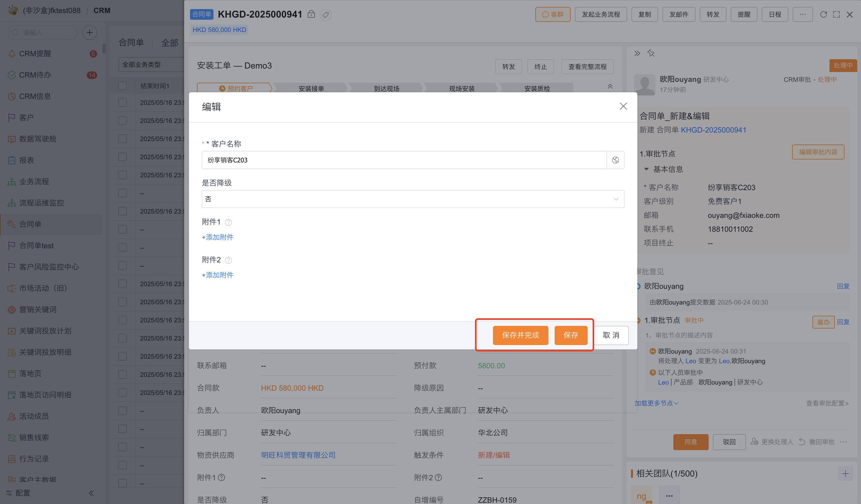Click the plus icon beside sidebar search
This screenshot has height=504, width=861.
(x=89, y=33)
